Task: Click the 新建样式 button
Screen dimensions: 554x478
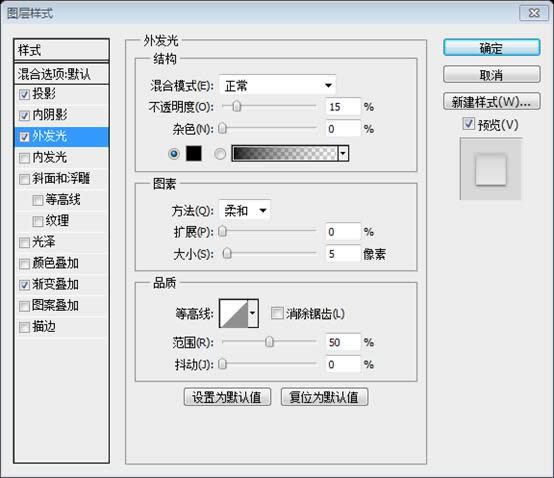Action: [x=491, y=102]
